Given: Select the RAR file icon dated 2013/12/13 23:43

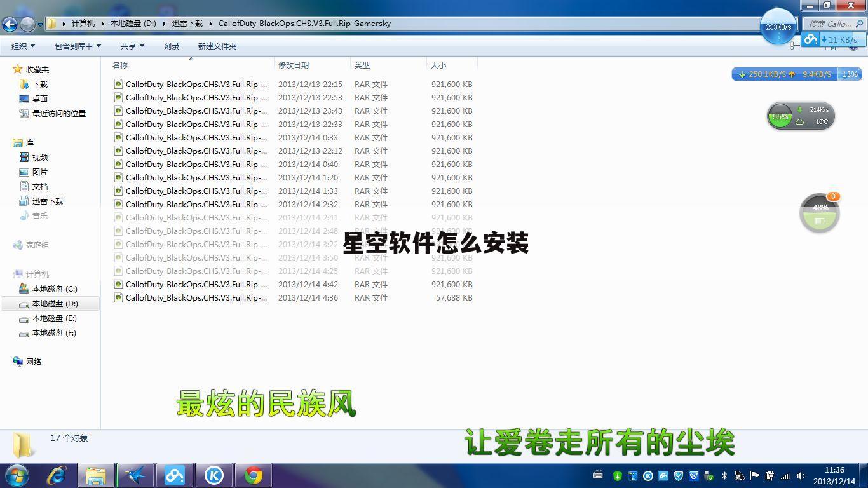Looking at the screenshot, I should pyautogui.click(x=118, y=111).
